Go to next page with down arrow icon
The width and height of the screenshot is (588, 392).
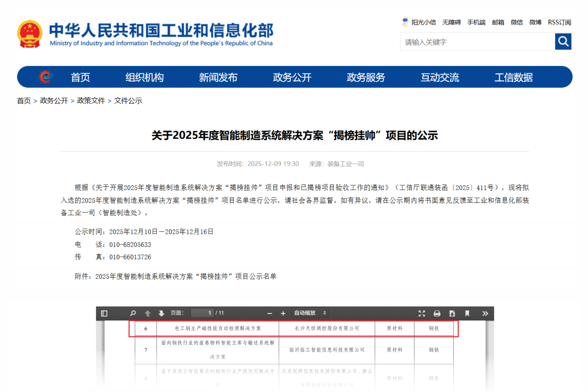tap(161, 313)
